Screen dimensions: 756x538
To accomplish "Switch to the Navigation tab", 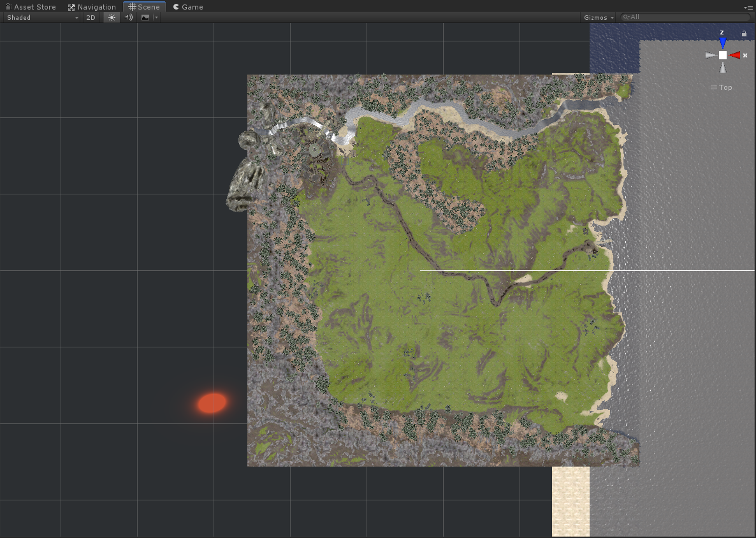I will [92, 7].
